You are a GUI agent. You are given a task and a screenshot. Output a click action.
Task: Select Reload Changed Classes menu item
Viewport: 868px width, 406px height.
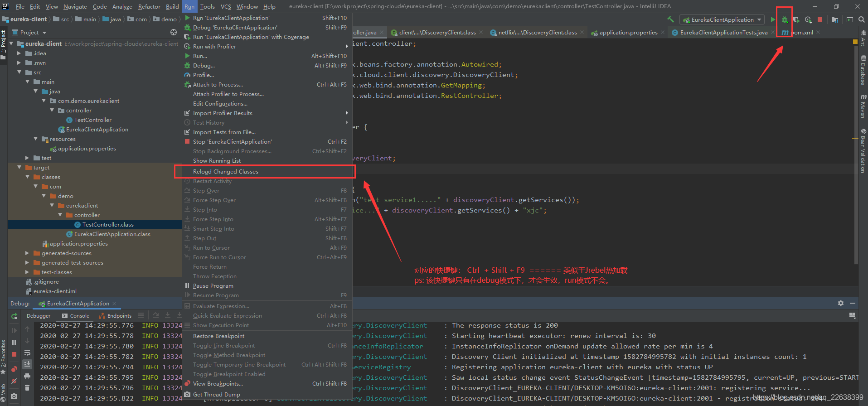[267, 171]
